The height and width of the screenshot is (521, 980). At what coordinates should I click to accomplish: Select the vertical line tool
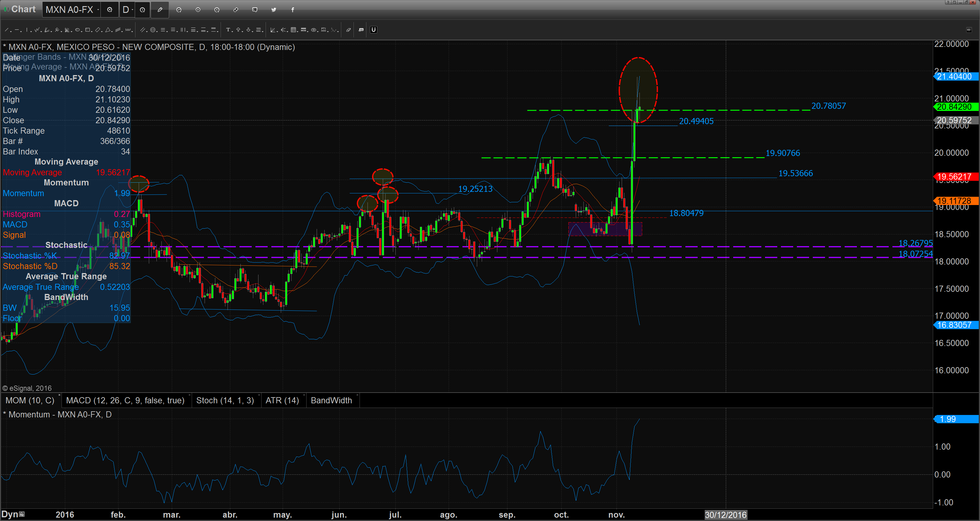tap(27, 30)
